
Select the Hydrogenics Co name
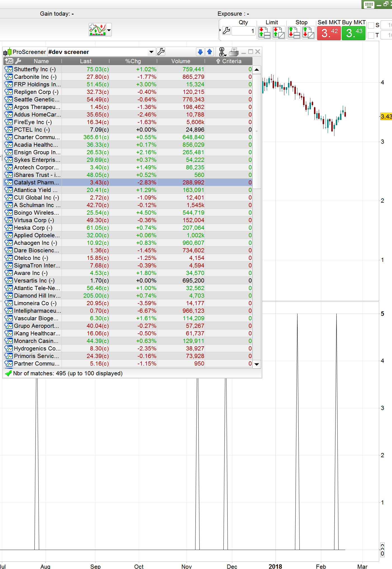click(x=37, y=348)
